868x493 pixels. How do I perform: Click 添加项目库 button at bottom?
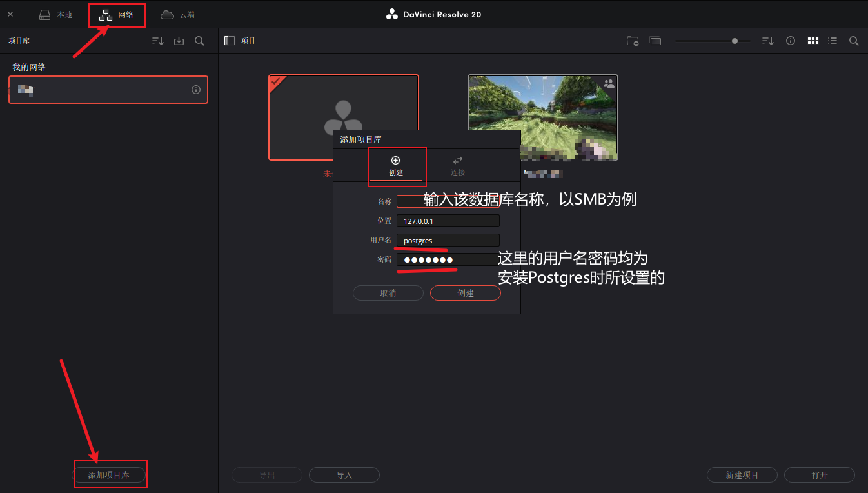[109, 475]
